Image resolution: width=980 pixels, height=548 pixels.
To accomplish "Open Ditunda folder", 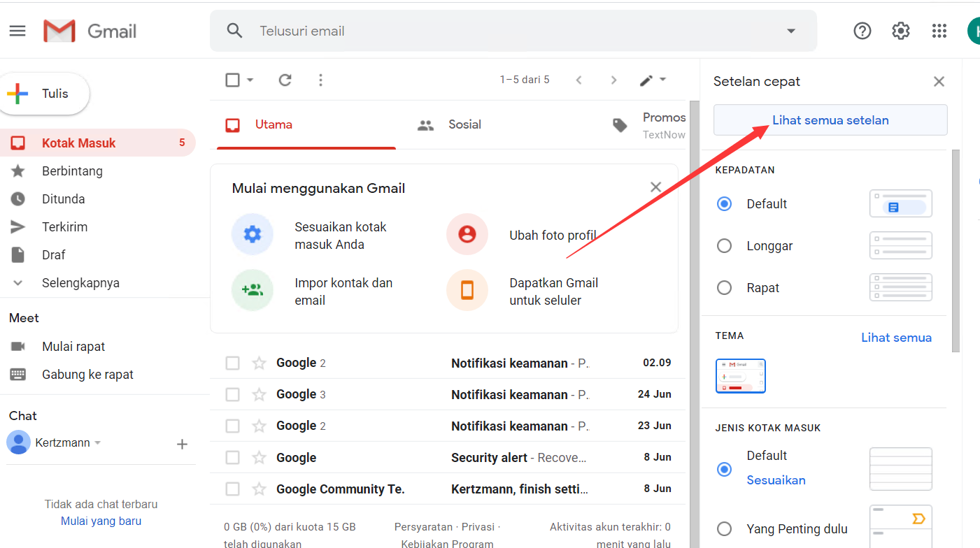I will pyautogui.click(x=98, y=199).
